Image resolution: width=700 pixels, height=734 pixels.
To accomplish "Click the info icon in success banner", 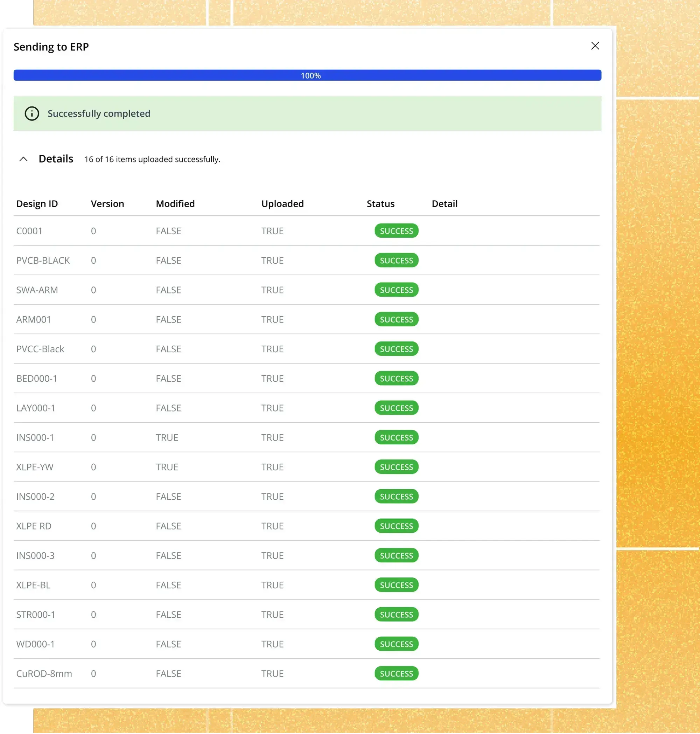I will click(x=32, y=113).
